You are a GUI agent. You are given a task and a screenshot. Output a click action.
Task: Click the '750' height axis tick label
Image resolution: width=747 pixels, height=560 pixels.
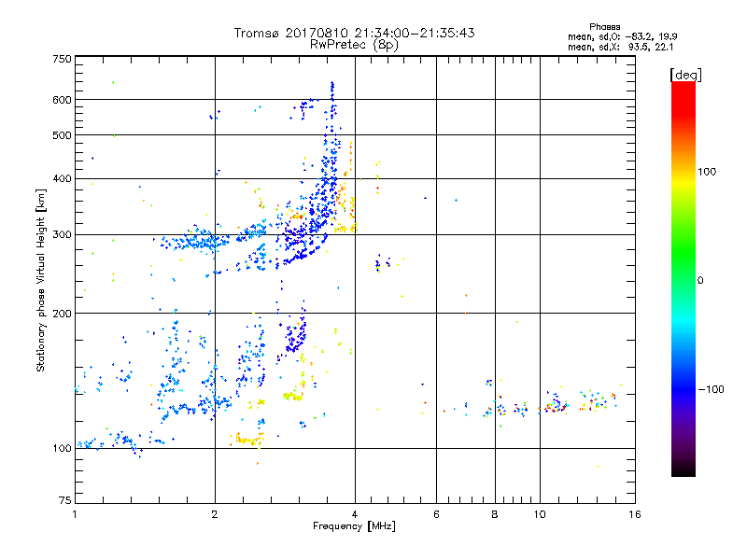coord(62,59)
